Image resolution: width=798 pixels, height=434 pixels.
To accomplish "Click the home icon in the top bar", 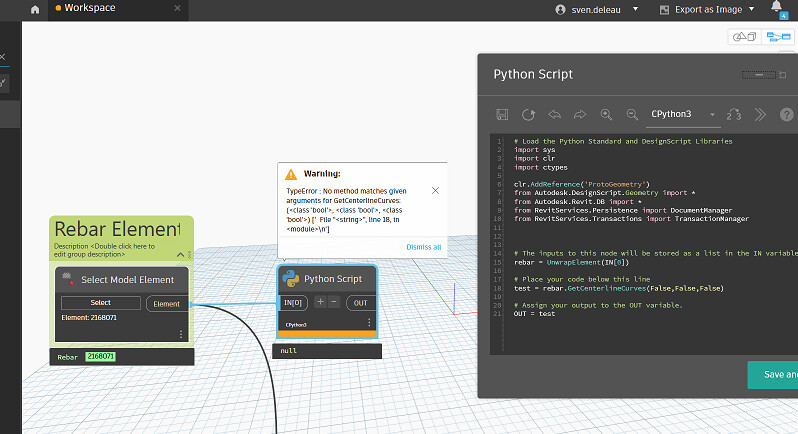I will (36, 9).
